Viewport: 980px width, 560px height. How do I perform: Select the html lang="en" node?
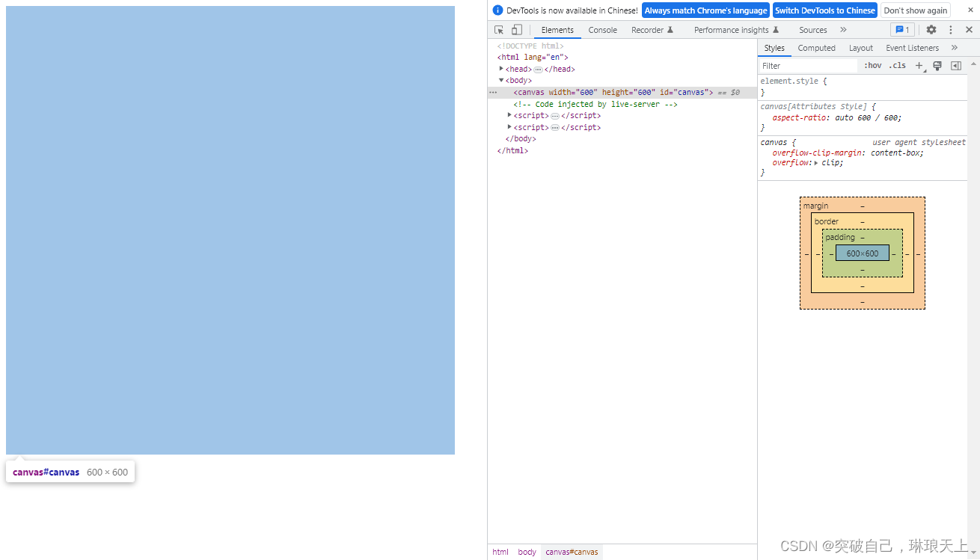(x=533, y=57)
